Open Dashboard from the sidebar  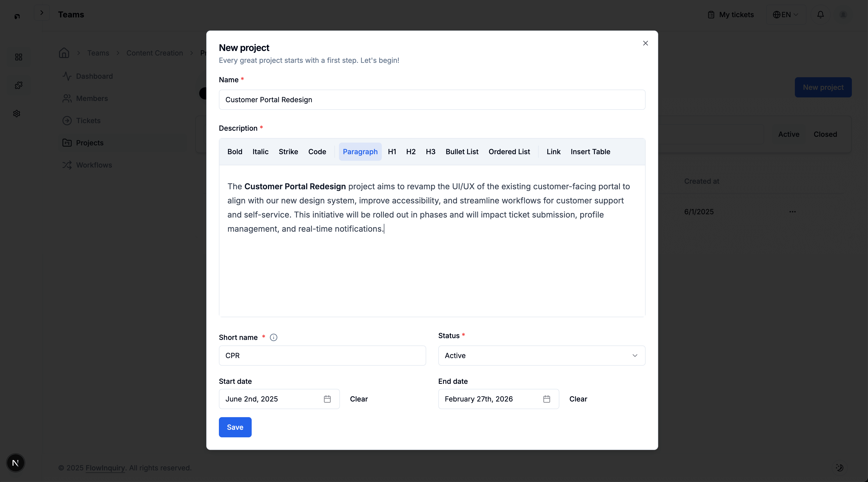coord(95,76)
